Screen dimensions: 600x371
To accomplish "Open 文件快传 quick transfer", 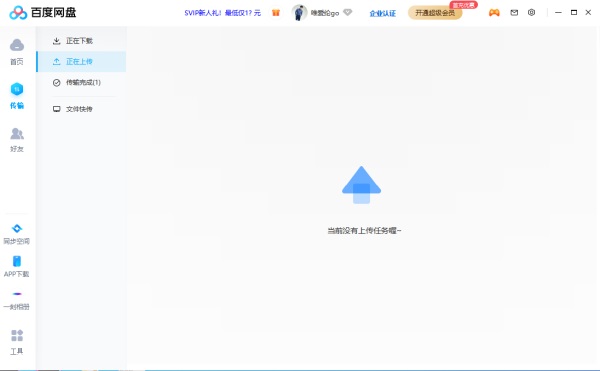I will (x=81, y=109).
